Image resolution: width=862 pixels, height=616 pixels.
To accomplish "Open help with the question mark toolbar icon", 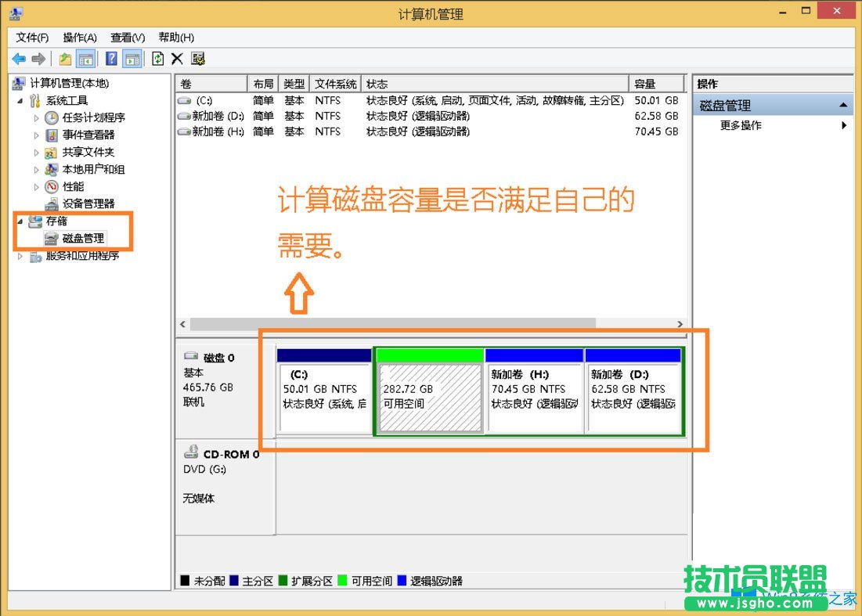I will tap(110, 59).
